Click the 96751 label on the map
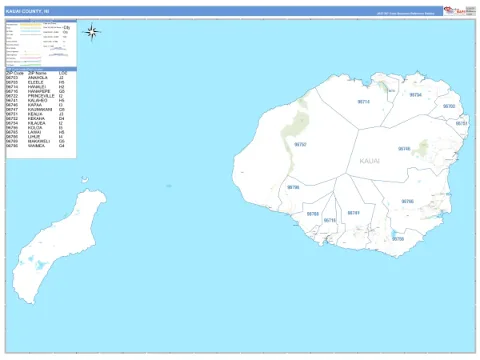Screen dimensions: 480x360 (x=462, y=123)
